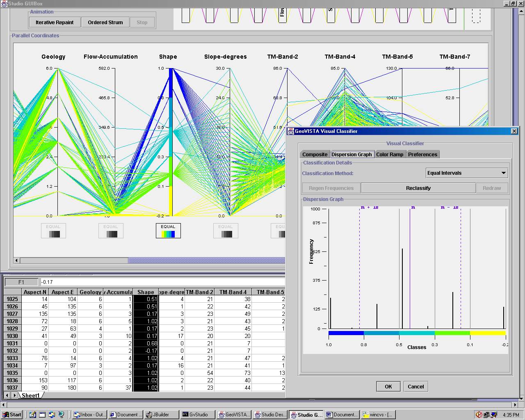Viewport: 525px width, 420px height.
Task: Open the Flow-Accumulation EQUAL classifier swatch
Action: 111,231
